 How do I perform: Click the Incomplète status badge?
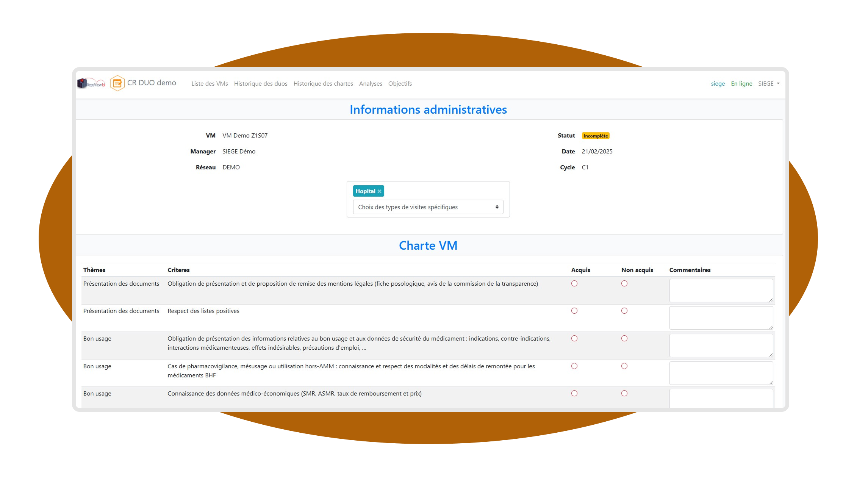tap(596, 136)
